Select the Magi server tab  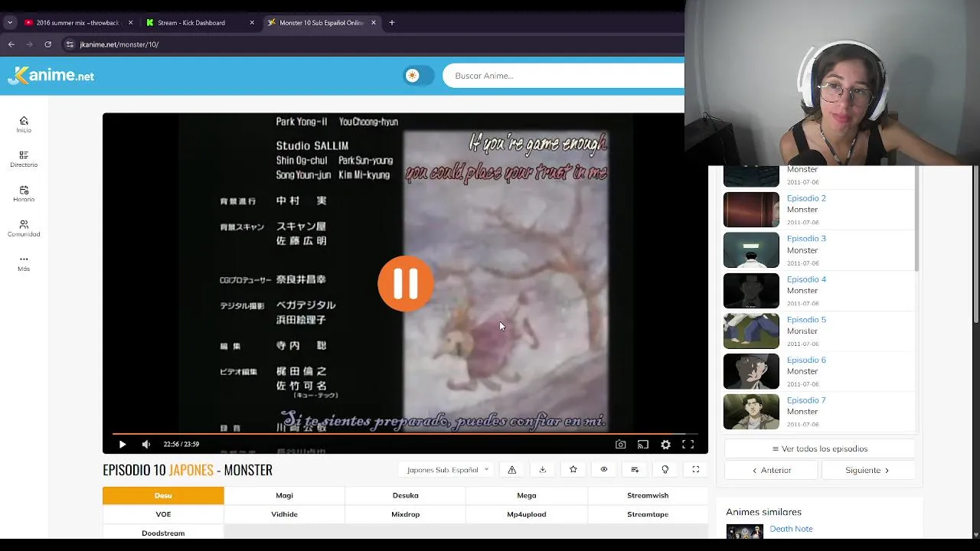click(284, 495)
